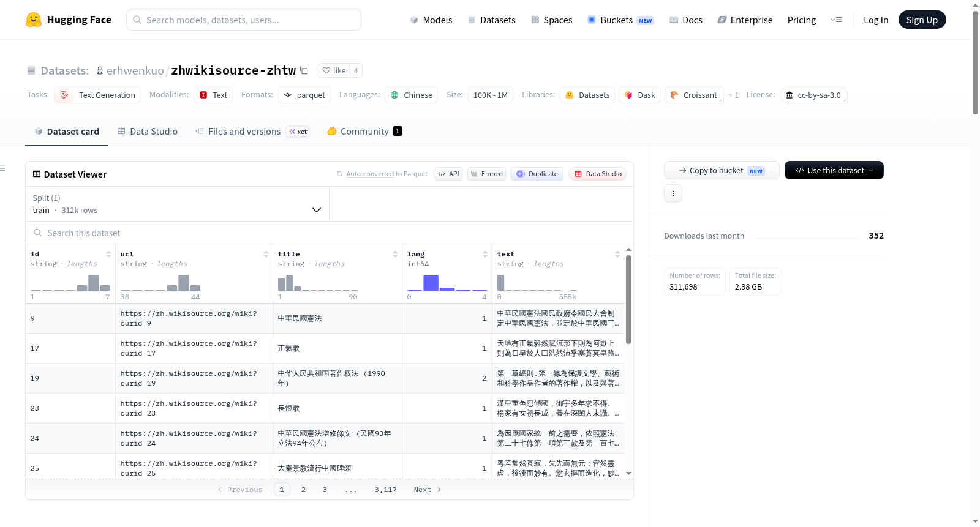Focus the main search models input

(244, 20)
